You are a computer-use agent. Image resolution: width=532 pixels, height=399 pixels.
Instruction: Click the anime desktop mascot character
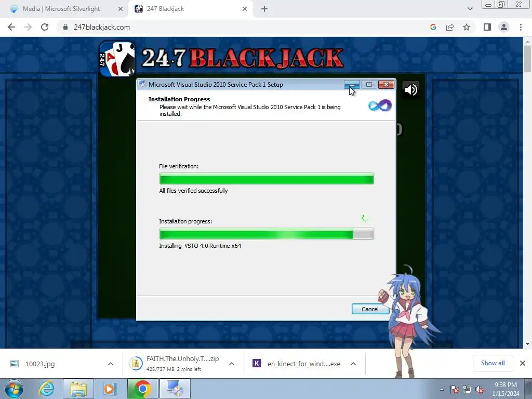pyautogui.click(x=407, y=322)
